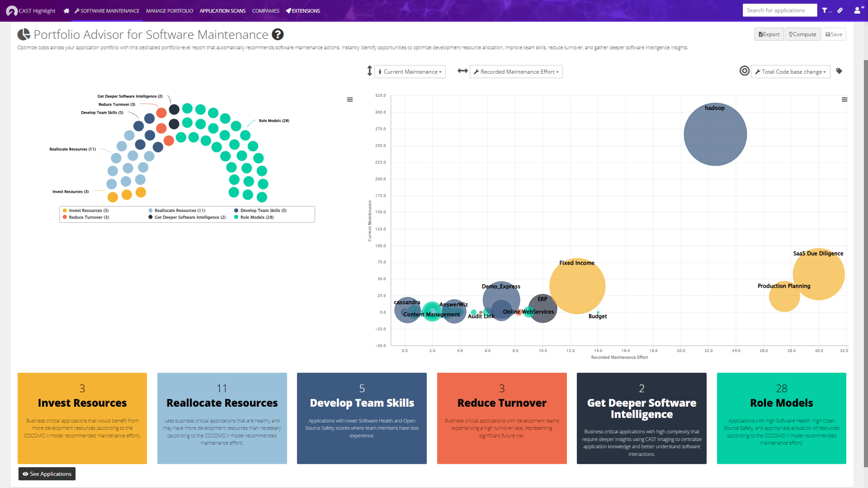Open the user profile icon
This screenshot has width=868, height=488.
pos(857,10)
